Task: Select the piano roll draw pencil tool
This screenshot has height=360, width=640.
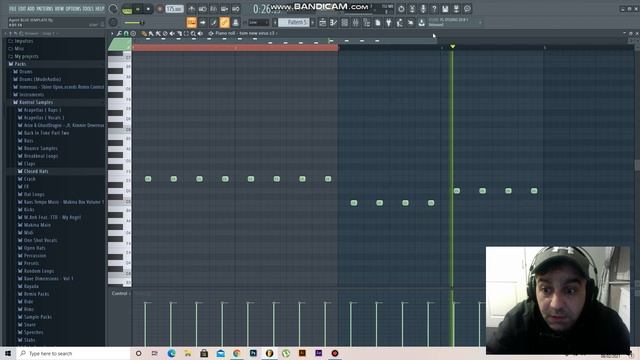Action: 144,33
